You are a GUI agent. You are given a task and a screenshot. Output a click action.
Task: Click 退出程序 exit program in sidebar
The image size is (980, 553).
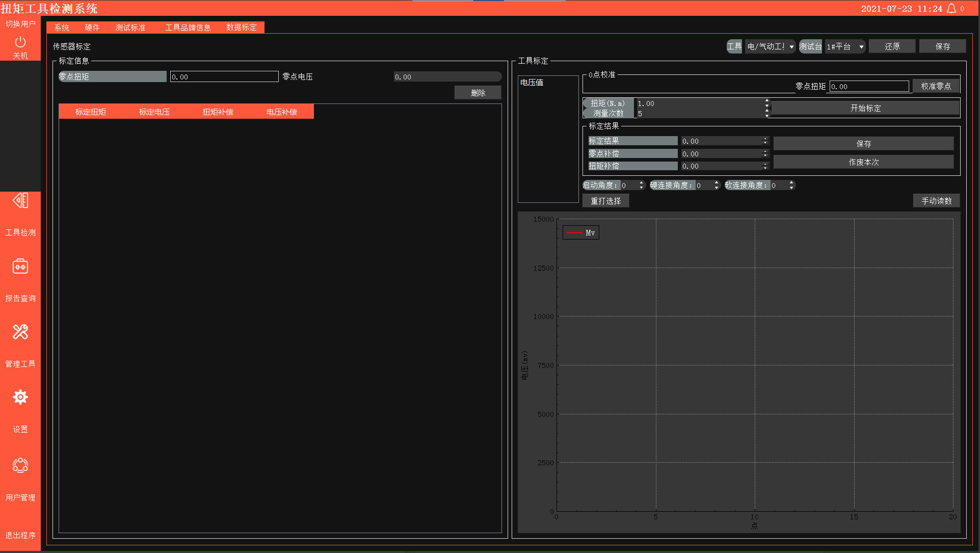(20, 535)
